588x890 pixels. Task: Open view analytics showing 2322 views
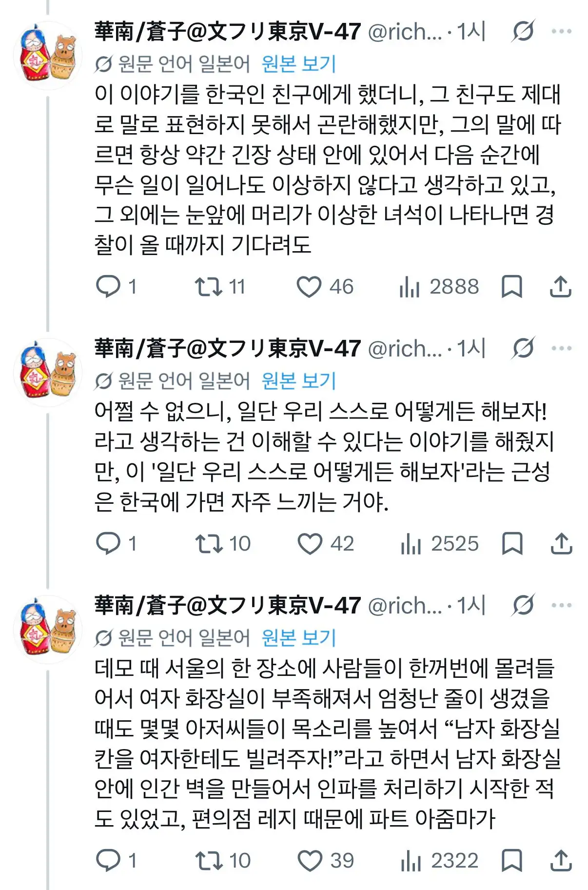tap(439, 860)
